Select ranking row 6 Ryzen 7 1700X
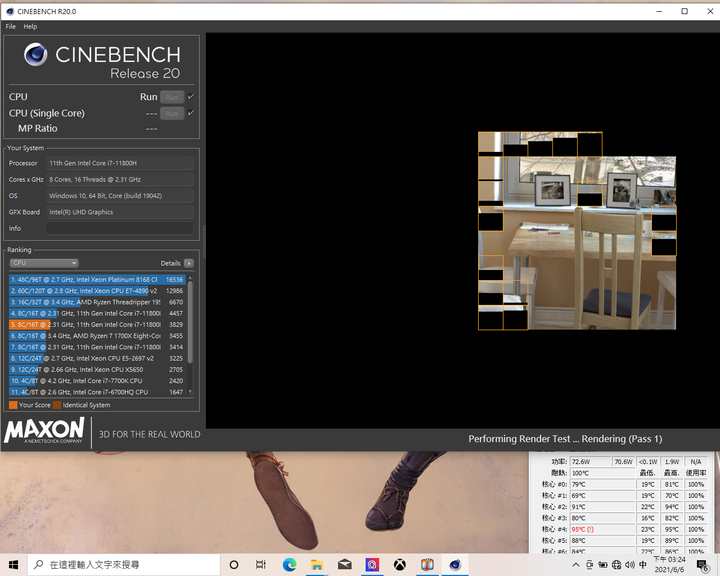 pyautogui.click(x=97, y=336)
